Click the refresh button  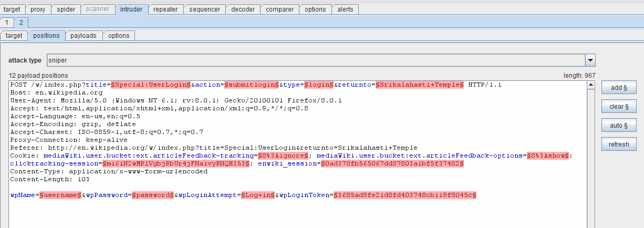(x=619, y=144)
